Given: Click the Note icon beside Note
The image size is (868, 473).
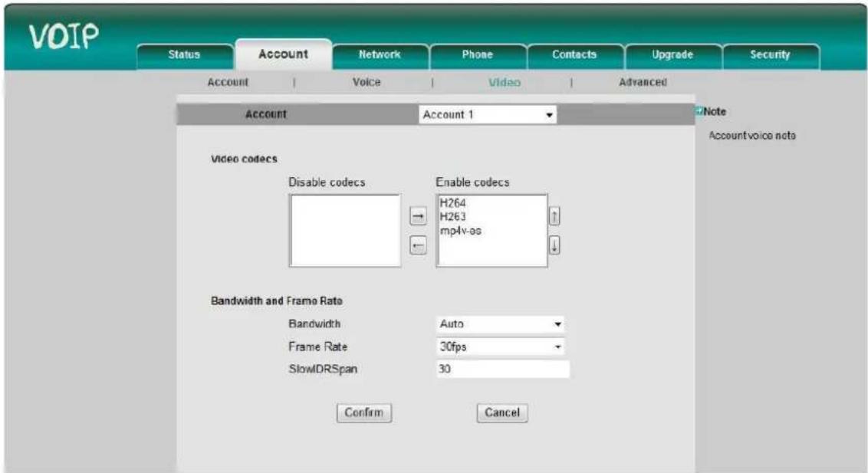Looking at the screenshot, I should (x=699, y=111).
